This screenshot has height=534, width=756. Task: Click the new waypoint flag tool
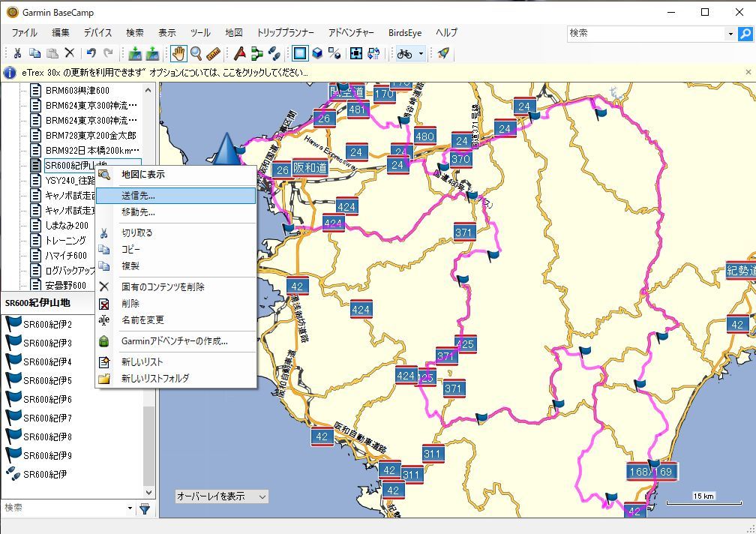click(240, 53)
